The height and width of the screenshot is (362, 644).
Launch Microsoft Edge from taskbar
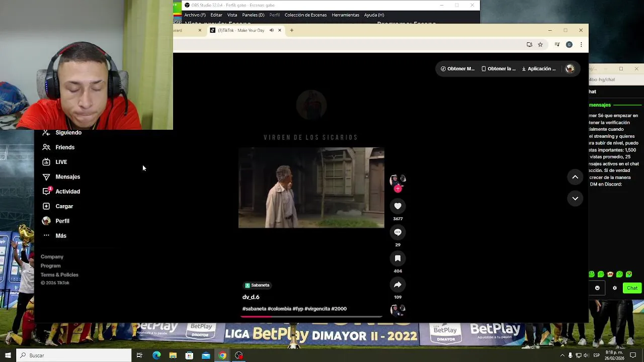[x=156, y=355]
